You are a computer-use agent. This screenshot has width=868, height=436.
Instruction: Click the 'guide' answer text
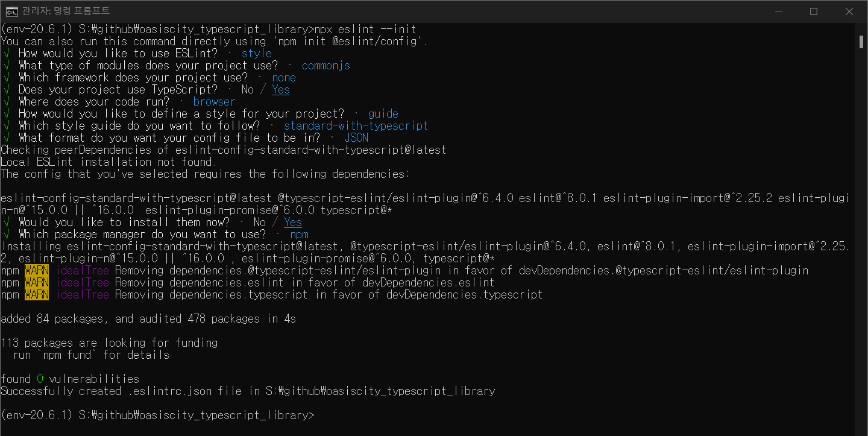tap(383, 113)
